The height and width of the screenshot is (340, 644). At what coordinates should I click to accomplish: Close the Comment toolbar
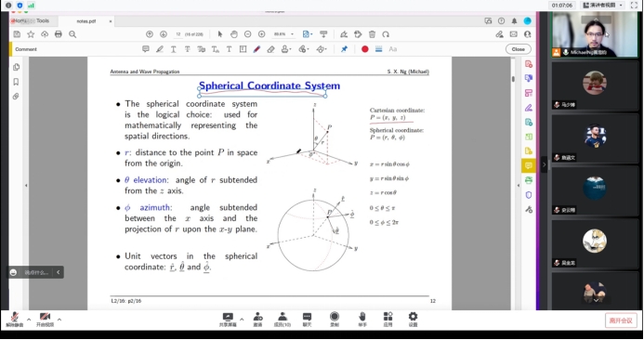[x=518, y=49]
